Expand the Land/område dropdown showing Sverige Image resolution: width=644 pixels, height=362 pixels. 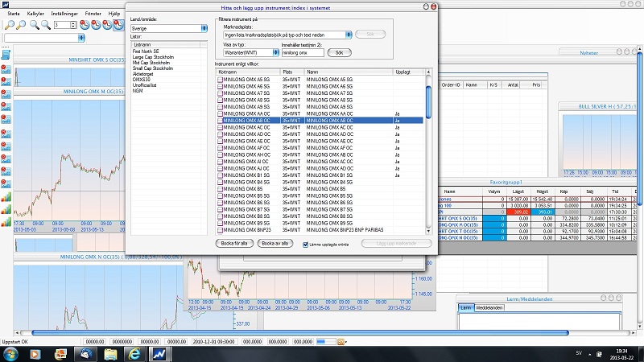pyautogui.click(x=204, y=28)
